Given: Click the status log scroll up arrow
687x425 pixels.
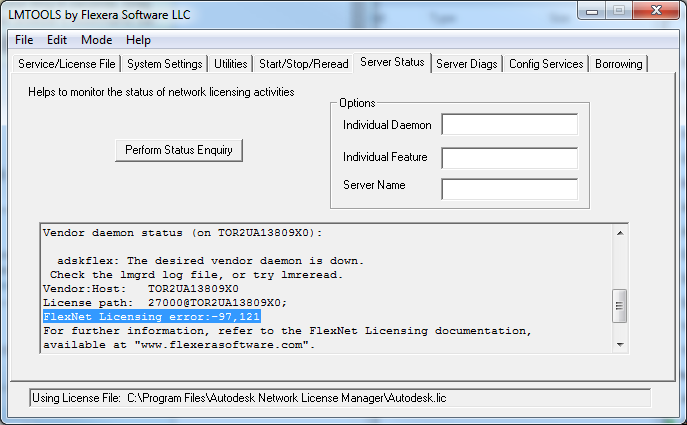Looking at the screenshot, I should point(620,233).
